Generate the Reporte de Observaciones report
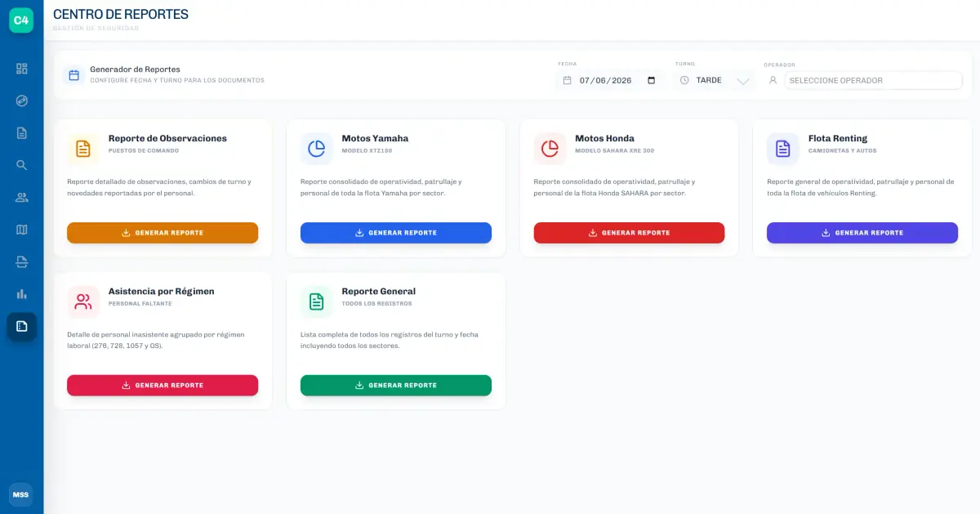The height and width of the screenshot is (514, 980). pos(163,233)
